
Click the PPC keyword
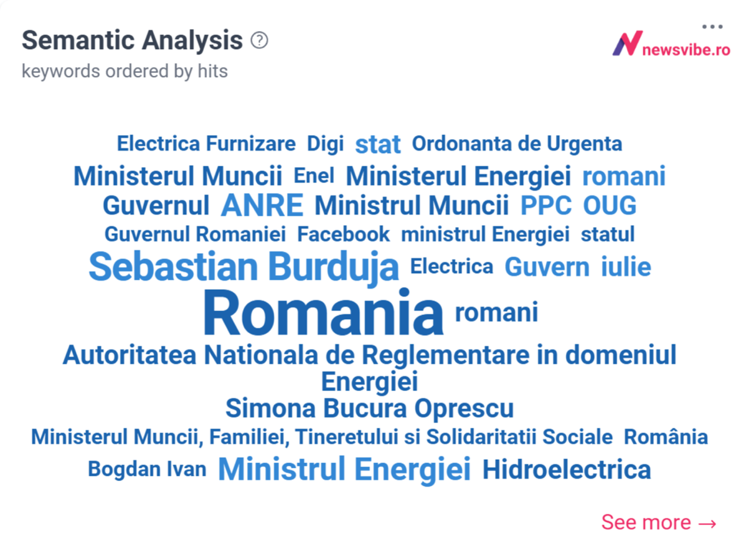(x=546, y=206)
